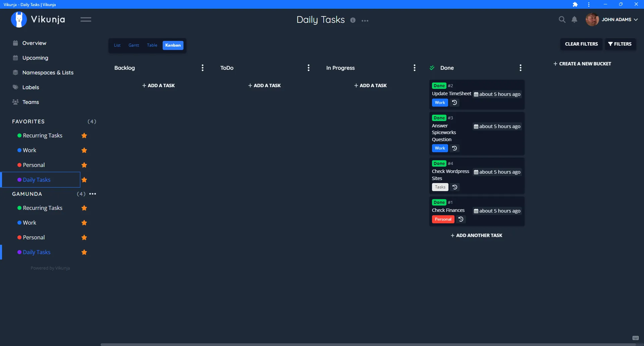
Task: Open the Filters button
Action: [x=620, y=44]
